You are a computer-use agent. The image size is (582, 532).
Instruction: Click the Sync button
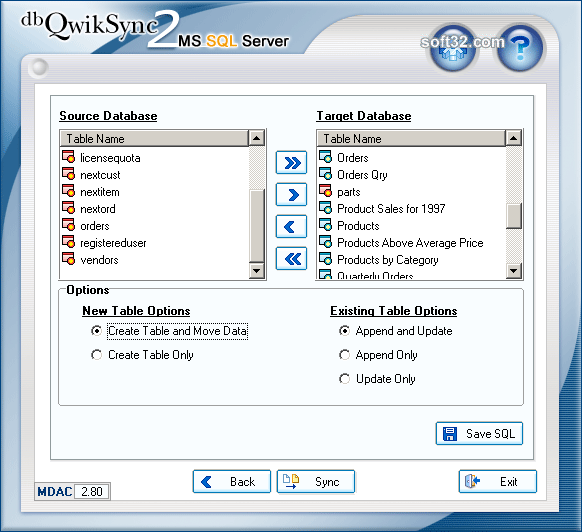316,482
